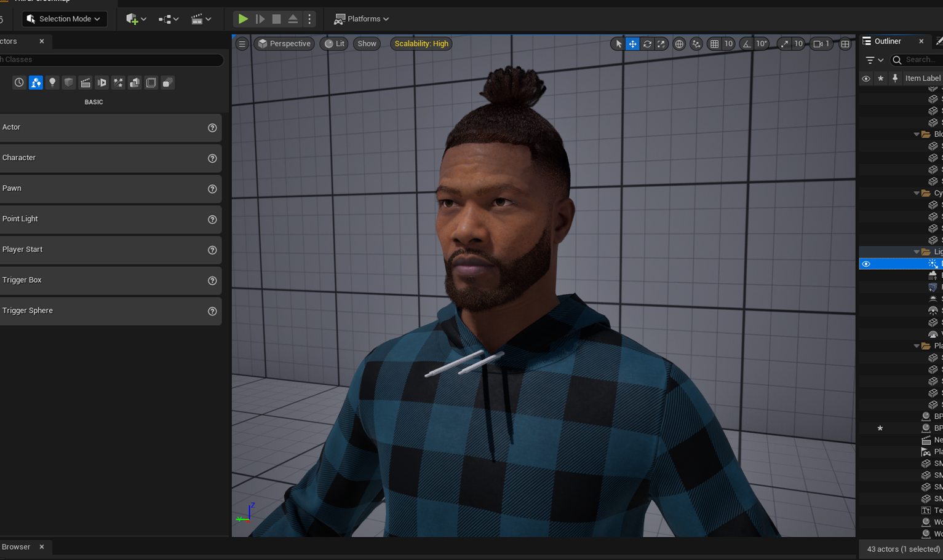943x560 pixels.
Task: Toggle world/local coordinate system globe icon
Action: point(679,44)
